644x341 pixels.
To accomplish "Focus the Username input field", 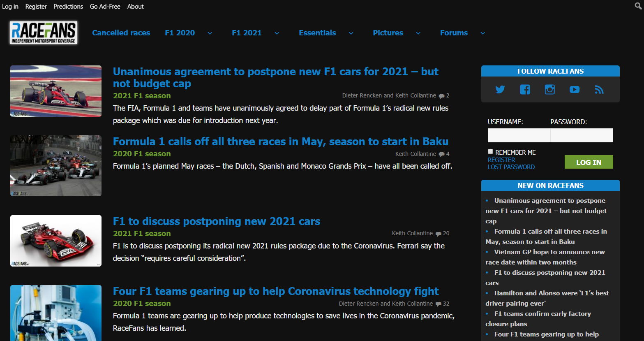I will pos(519,135).
